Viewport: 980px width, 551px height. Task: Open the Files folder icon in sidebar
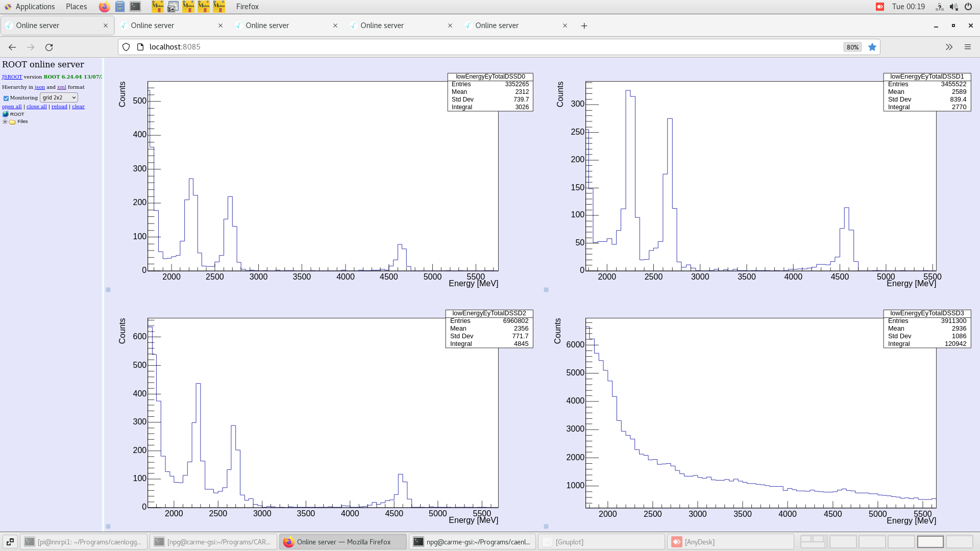pos(12,121)
